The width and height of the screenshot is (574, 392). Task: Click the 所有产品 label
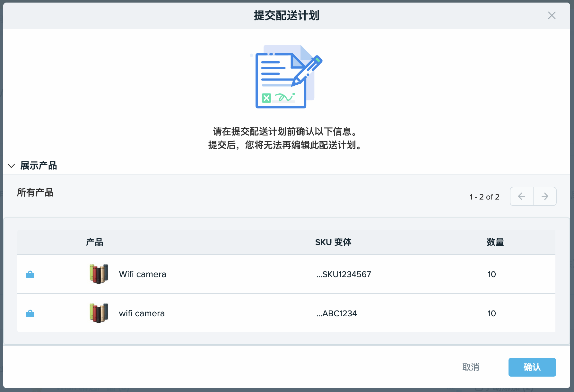tap(35, 193)
